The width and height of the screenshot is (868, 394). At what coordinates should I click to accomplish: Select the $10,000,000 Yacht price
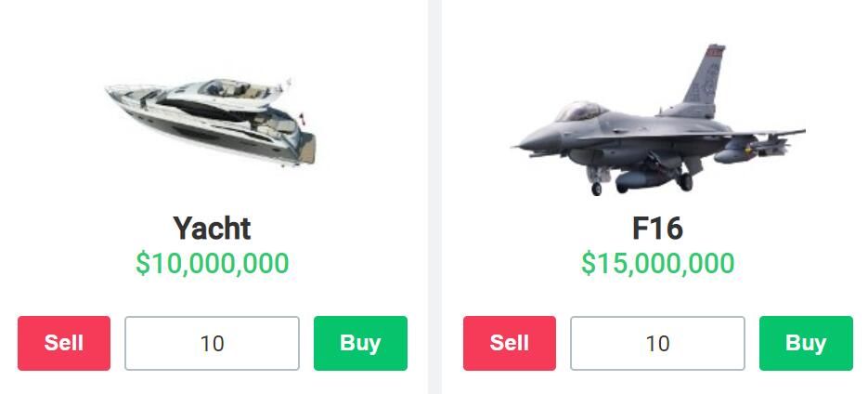click(212, 263)
